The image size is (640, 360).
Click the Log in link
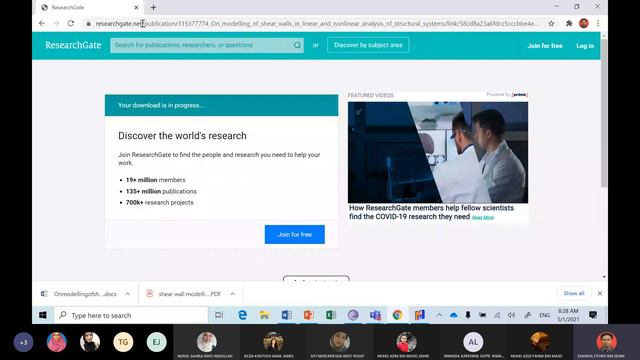point(585,46)
